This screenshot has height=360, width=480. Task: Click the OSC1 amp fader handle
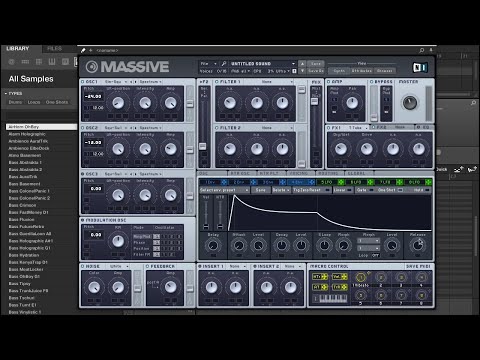click(x=190, y=103)
